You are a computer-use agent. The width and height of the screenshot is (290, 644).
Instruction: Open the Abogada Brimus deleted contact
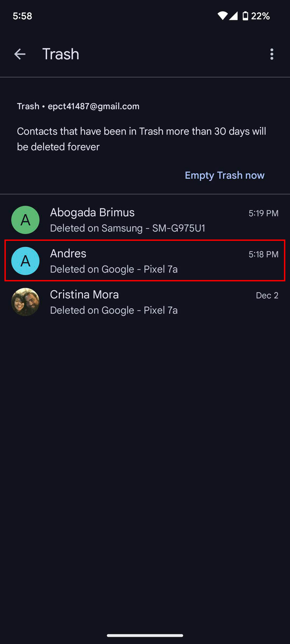click(x=92, y=213)
